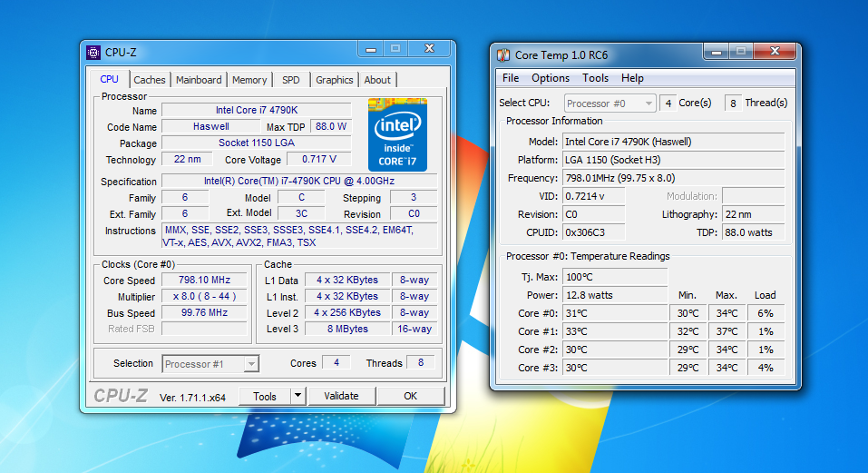The height and width of the screenshot is (473, 868).
Task: Click the Core #2 load value 1%
Action: pos(766,350)
